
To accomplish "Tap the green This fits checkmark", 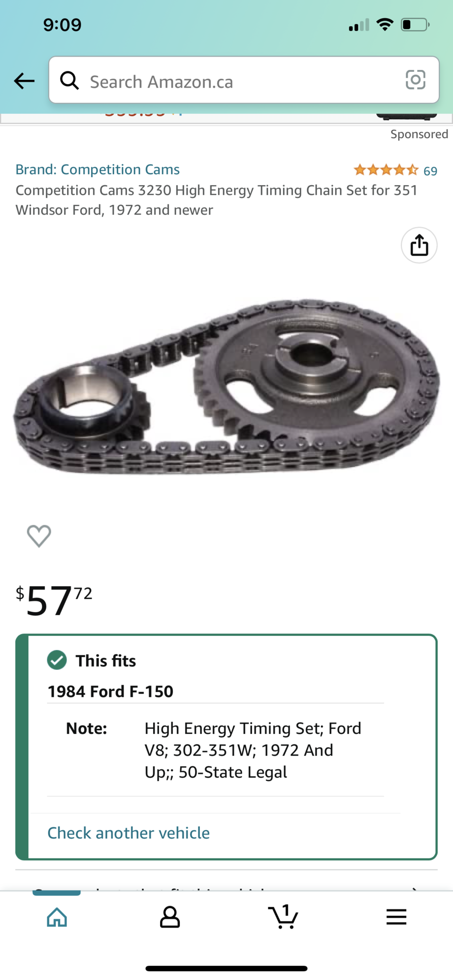I will point(57,660).
